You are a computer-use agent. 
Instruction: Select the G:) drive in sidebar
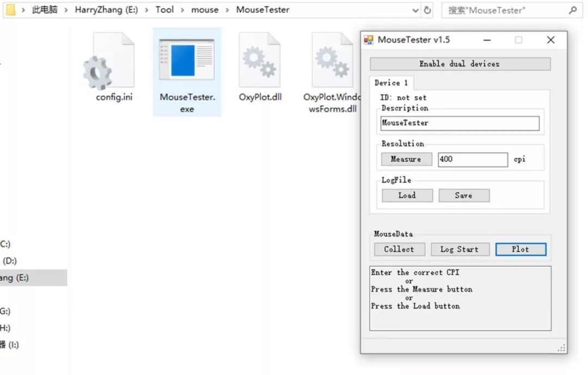(5, 311)
